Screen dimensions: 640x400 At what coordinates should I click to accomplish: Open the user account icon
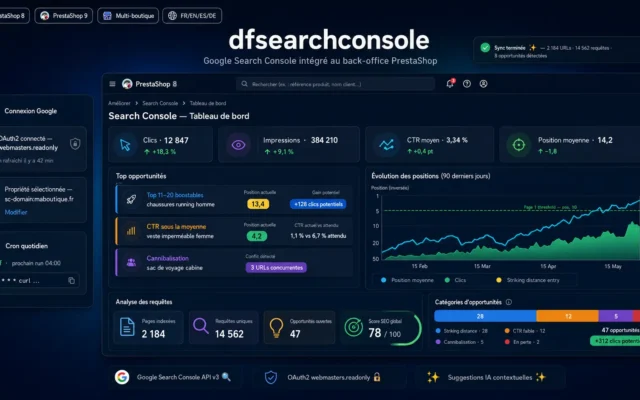[483, 84]
